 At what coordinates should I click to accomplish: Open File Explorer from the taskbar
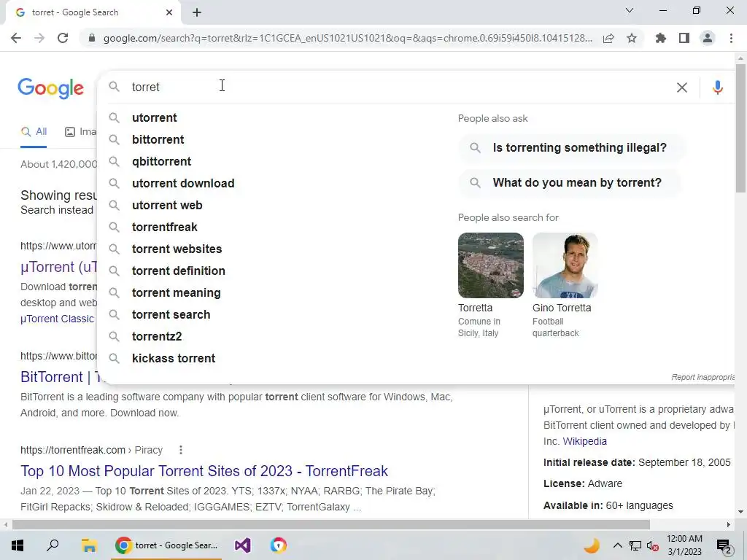(x=88, y=545)
